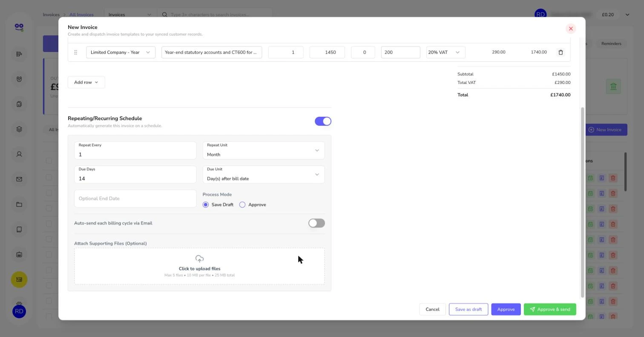The width and height of the screenshot is (644, 337).
Task: Expand the Add row dropdown button
Action: (86, 82)
